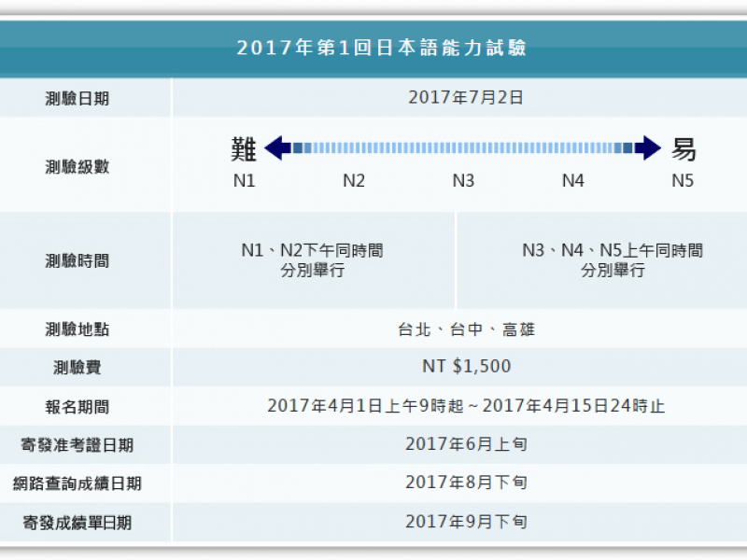Click the 易 easiness character
Image resolution: width=747 pixels, height=560 pixels.
[681, 147]
